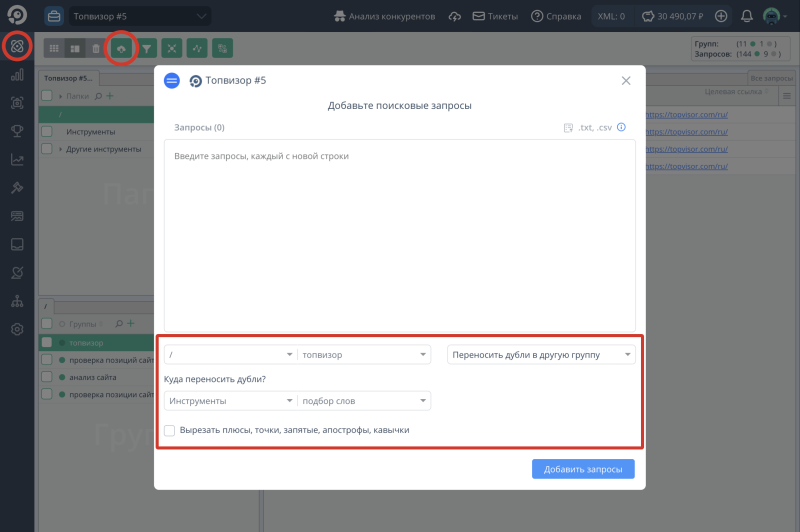Open the trophy competitors section in sidebar

(x=17, y=131)
